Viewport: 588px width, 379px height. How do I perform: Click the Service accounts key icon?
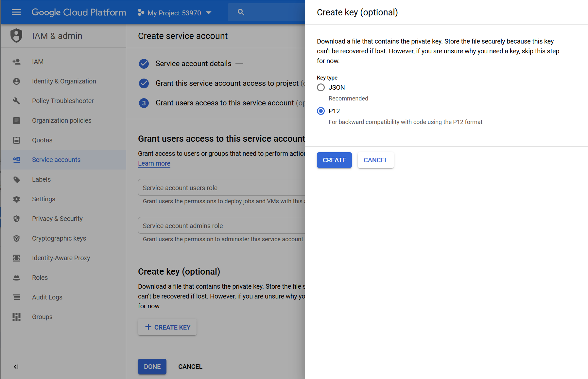click(16, 160)
